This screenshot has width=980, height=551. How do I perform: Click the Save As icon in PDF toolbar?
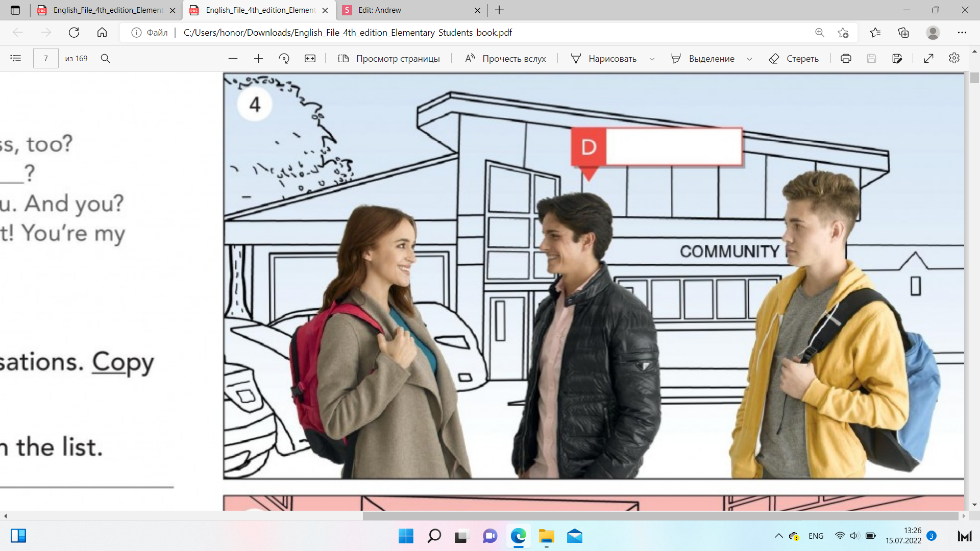(x=897, y=59)
